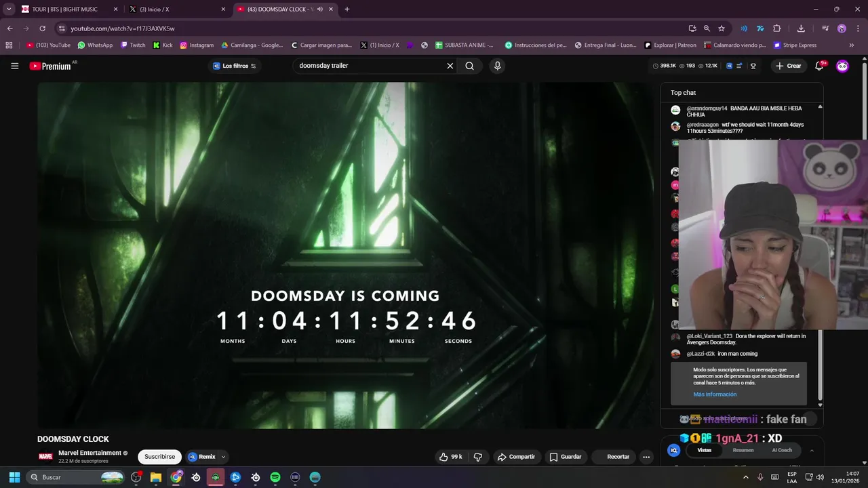Open the tab search dropdown arrow
868x488 pixels.
click(x=9, y=9)
